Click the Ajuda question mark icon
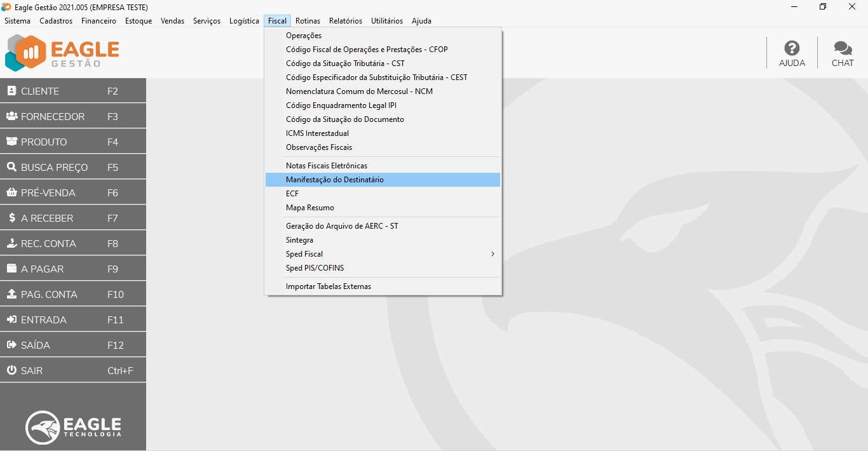Image resolution: width=868 pixels, height=451 pixels. click(x=792, y=48)
